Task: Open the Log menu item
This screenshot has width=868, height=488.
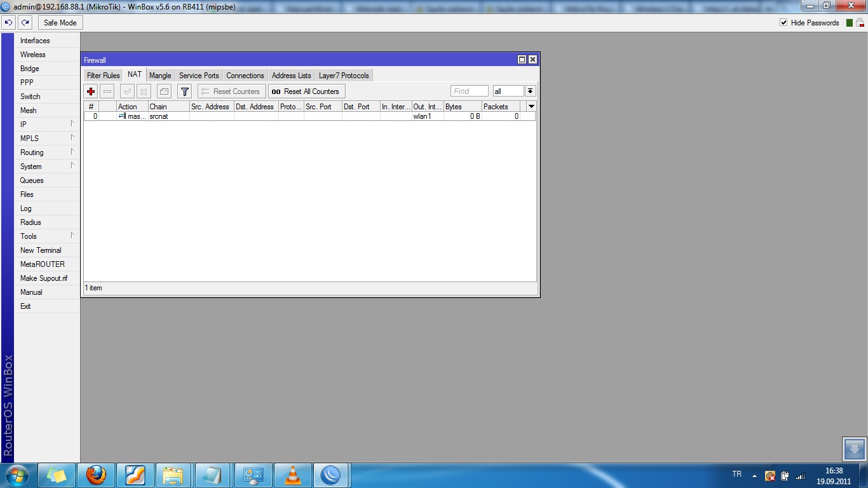Action: pyautogui.click(x=47, y=208)
